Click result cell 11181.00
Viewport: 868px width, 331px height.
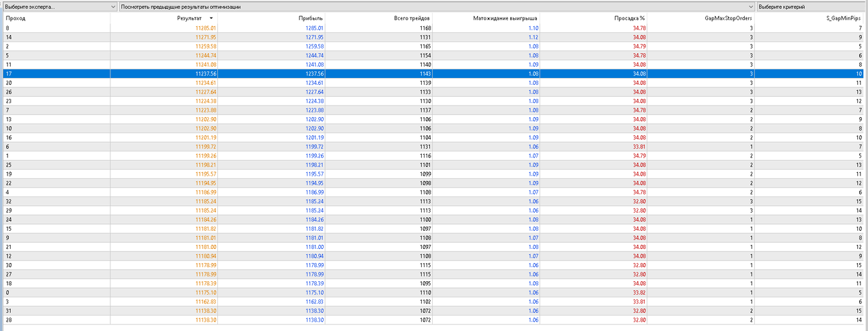pos(205,246)
